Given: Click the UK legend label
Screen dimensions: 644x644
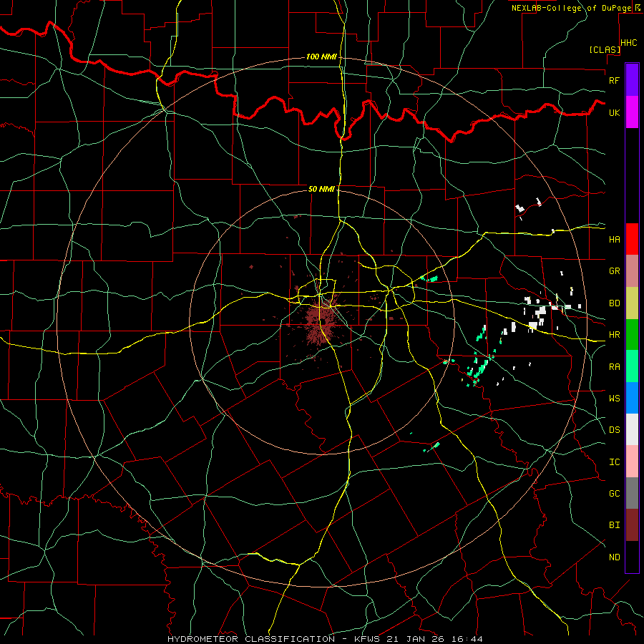Looking at the screenshot, I should click(614, 112).
